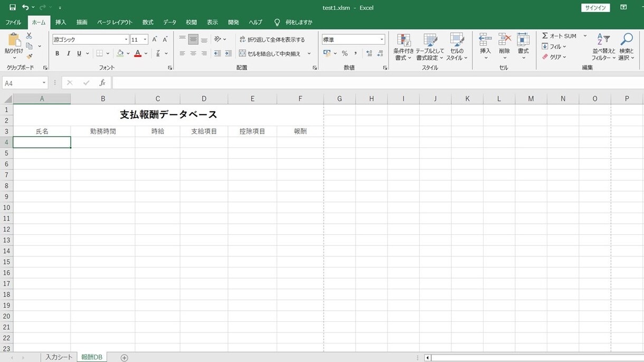Click the Borders grid icon
The width and height of the screenshot is (644, 362).
click(x=99, y=53)
